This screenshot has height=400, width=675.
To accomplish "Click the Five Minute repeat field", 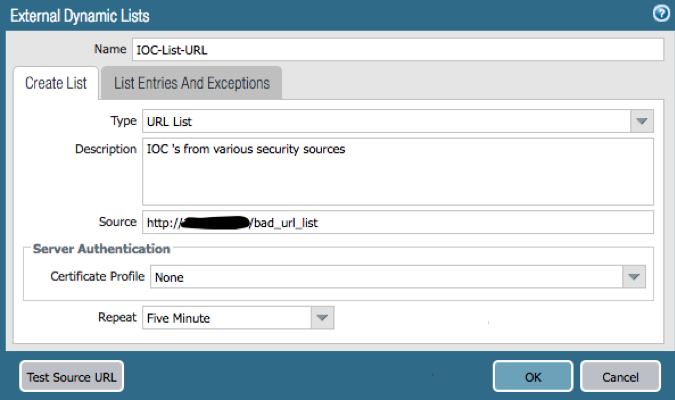I will click(226, 318).
